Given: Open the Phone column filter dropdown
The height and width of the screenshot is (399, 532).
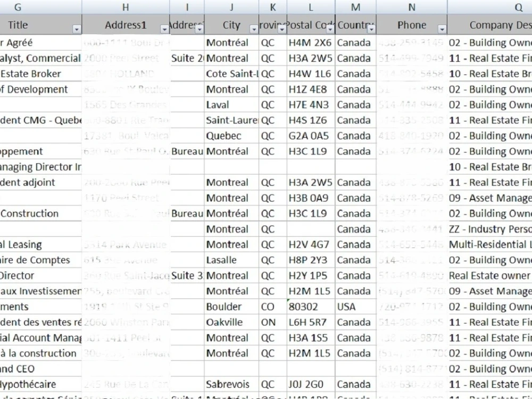Looking at the screenshot, I should [x=442, y=29].
